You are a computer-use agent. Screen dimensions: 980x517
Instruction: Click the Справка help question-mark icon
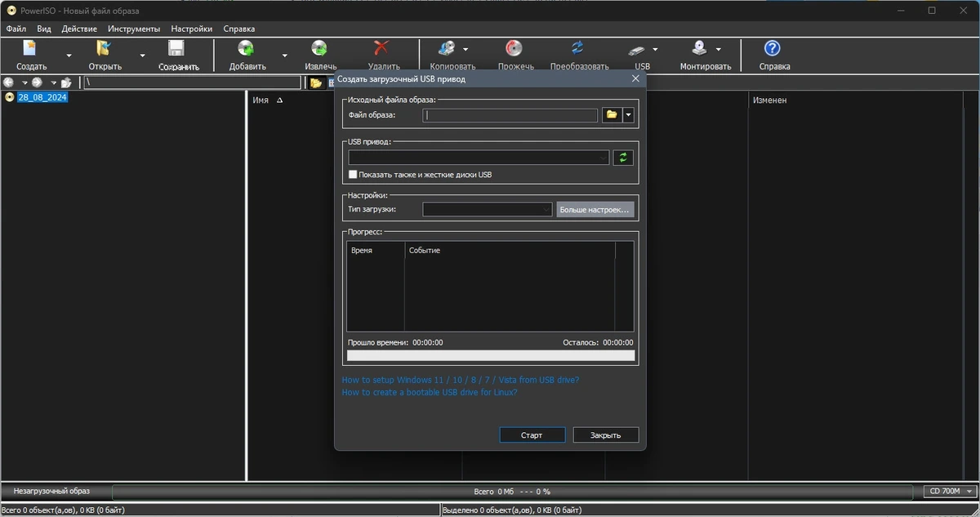point(773,49)
